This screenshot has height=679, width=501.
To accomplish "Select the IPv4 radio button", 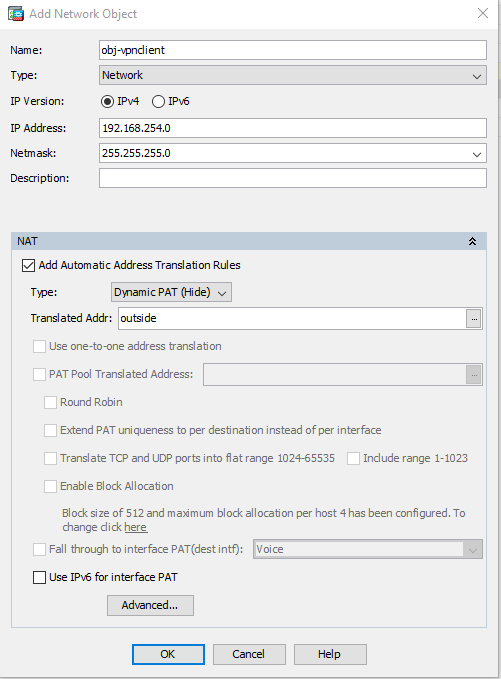I will (x=107, y=101).
